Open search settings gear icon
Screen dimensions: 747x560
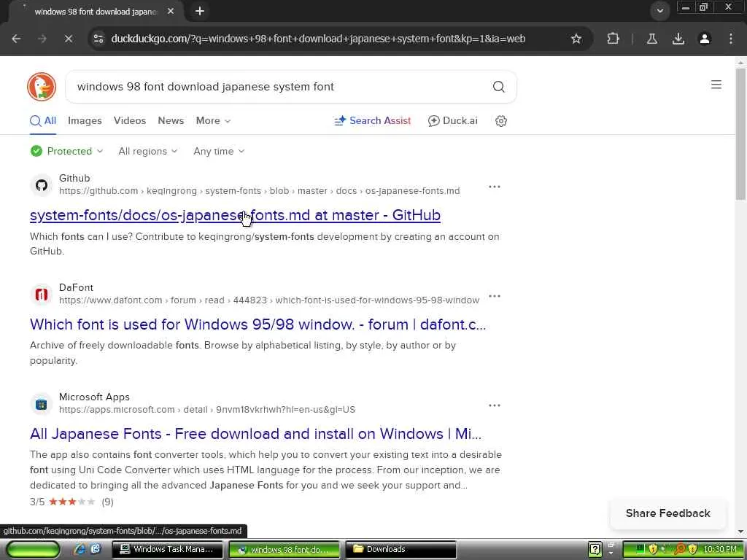[500, 121]
